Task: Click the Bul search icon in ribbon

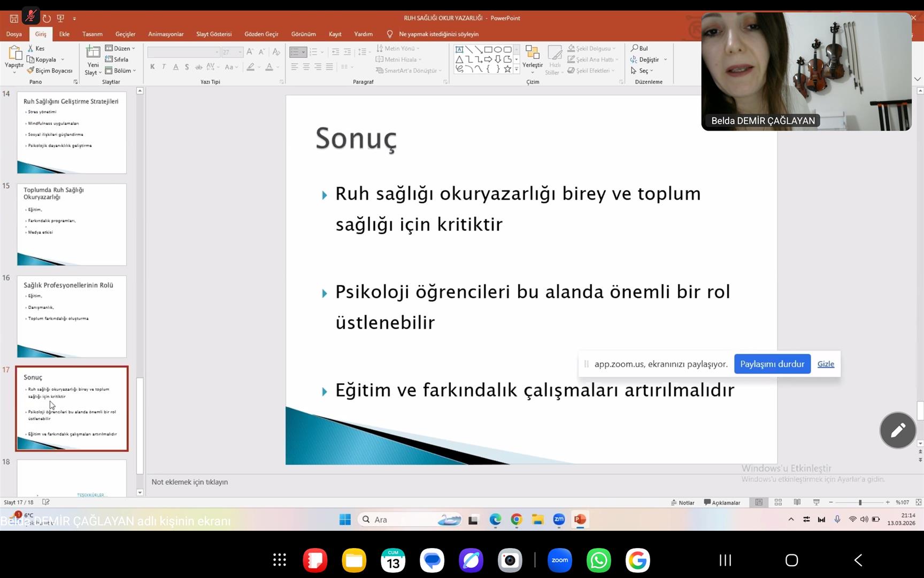Action: (639, 48)
